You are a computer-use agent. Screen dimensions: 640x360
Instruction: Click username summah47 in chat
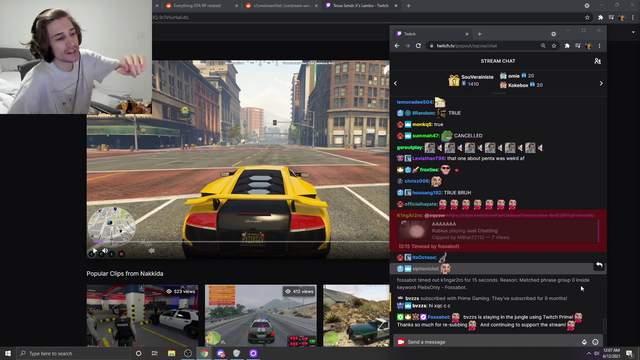426,136
